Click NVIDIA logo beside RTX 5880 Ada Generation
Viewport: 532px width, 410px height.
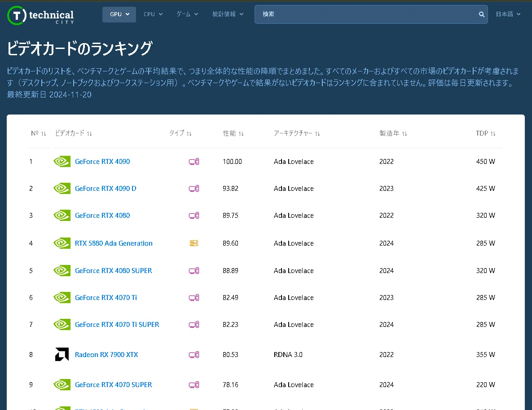pyautogui.click(x=62, y=243)
